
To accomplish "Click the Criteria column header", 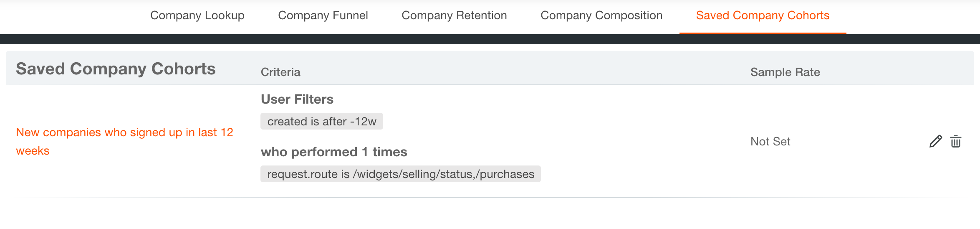I will click(280, 72).
